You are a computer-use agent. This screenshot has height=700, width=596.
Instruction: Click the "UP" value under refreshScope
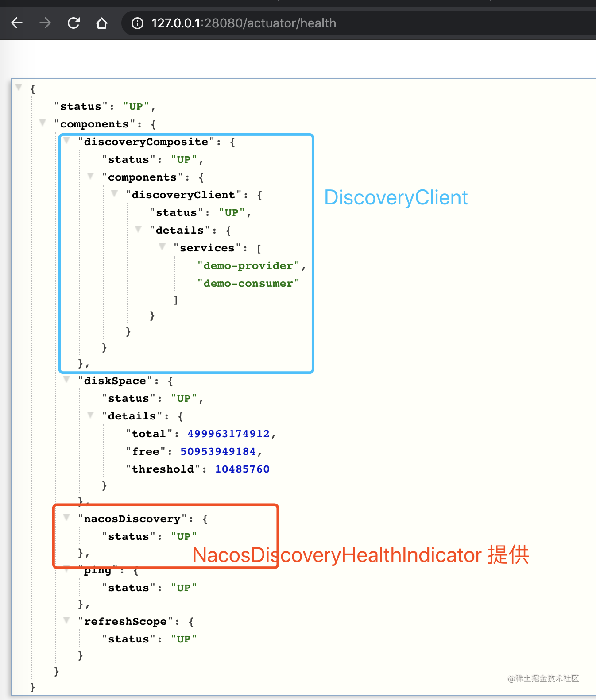point(184,639)
